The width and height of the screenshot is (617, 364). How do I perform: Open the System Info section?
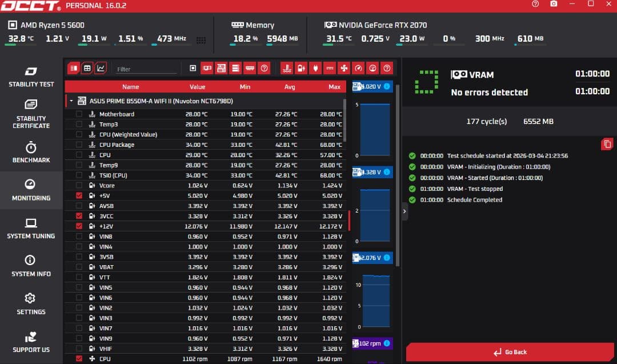[x=31, y=266]
